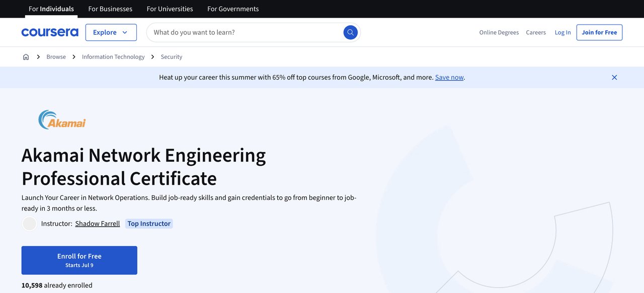This screenshot has width=644, height=293.
Task: Click the Top Instructor badge
Action: [149, 224]
